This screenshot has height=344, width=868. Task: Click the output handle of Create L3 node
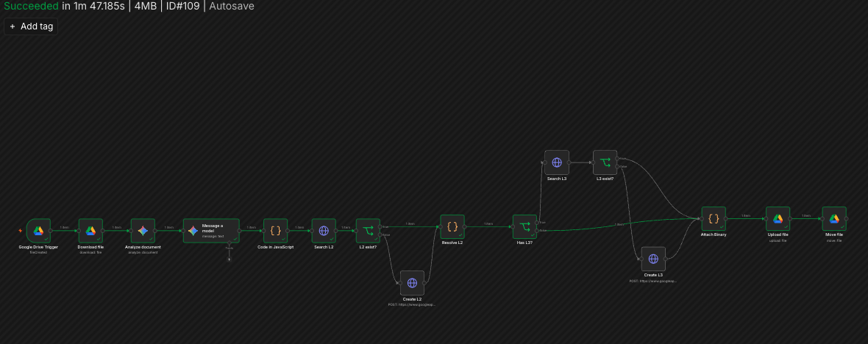pyautogui.click(x=666, y=259)
